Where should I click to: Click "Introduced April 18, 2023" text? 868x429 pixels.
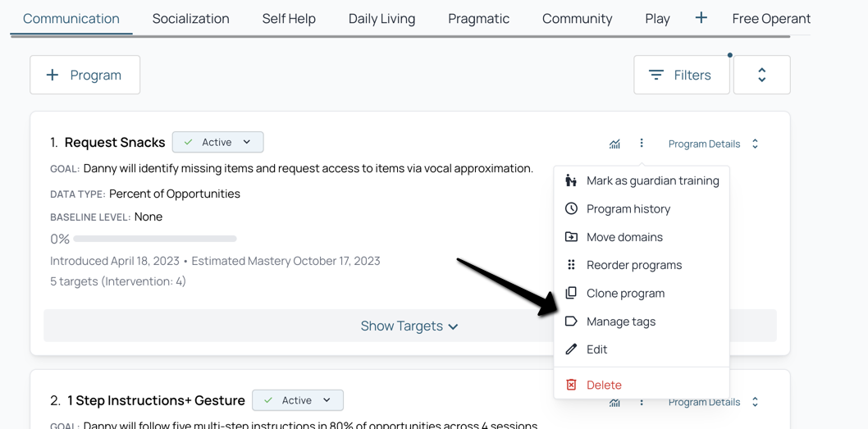click(115, 261)
